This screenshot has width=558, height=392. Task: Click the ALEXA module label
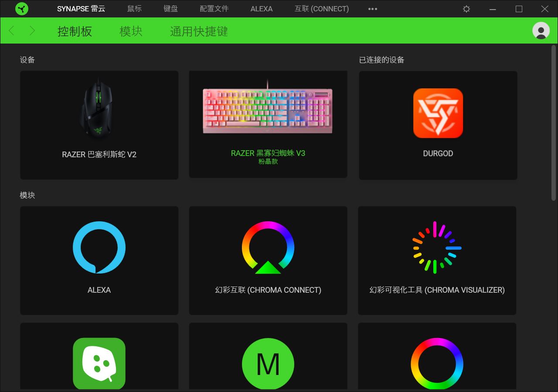point(99,290)
